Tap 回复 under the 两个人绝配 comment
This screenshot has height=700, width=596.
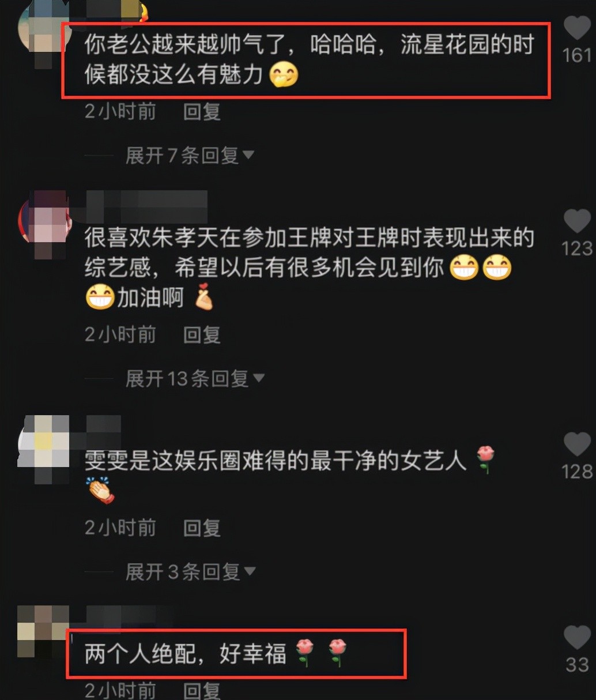(202, 690)
